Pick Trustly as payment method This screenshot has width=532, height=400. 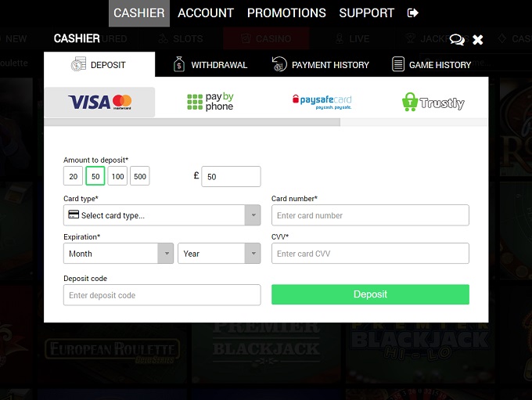coord(433,102)
